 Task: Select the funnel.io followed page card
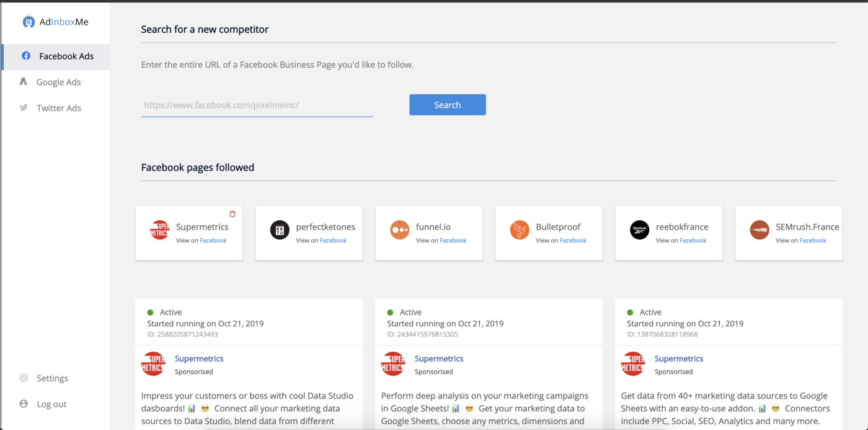click(429, 233)
